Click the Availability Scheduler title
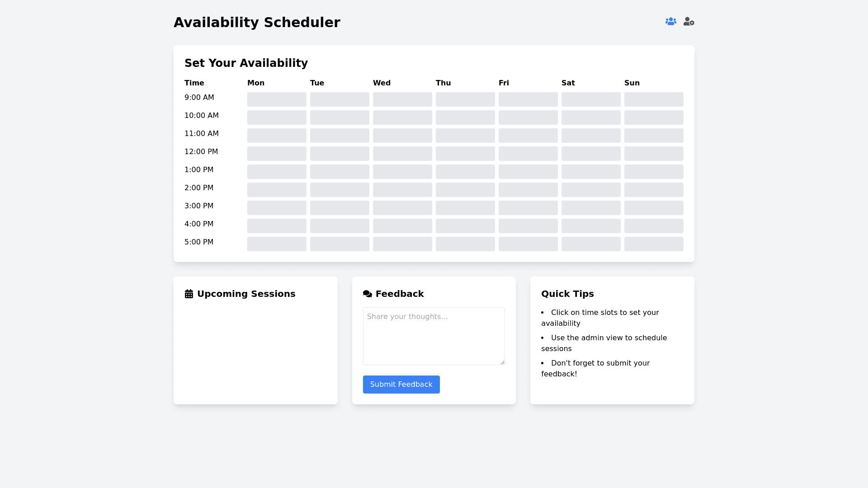The width and height of the screenshot is (868, 488). coord(257,23)
